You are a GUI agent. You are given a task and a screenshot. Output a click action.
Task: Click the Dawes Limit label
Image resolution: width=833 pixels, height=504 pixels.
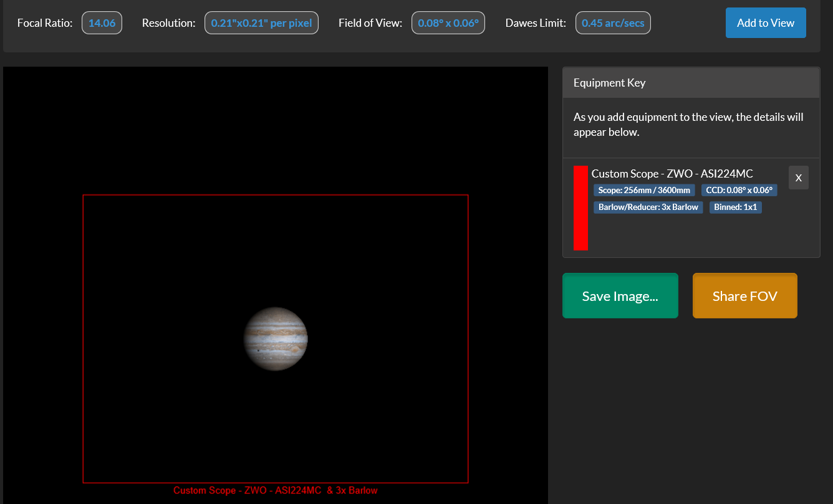[536, 23]
